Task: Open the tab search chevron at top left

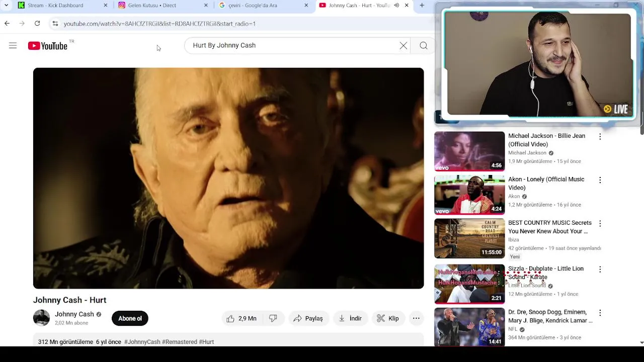Action: tap(6, 6)
